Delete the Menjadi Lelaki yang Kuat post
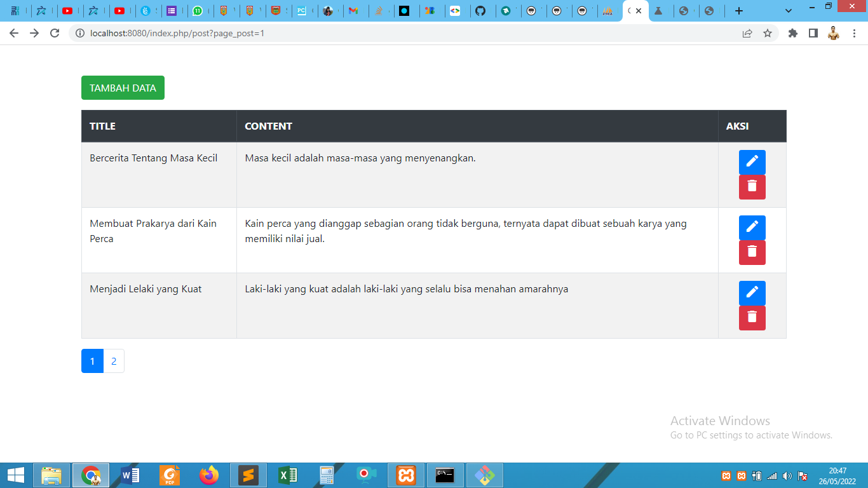 tap(752, 318)
